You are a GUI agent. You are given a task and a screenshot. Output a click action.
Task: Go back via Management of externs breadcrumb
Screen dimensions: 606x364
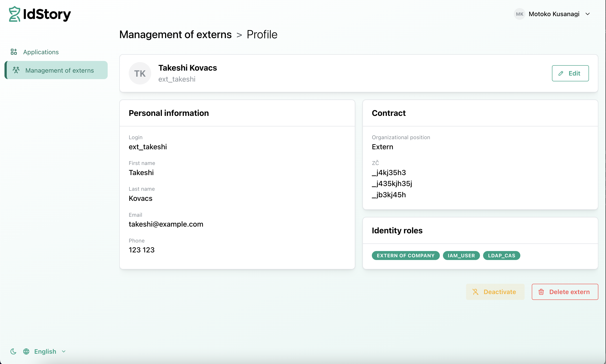175,34
